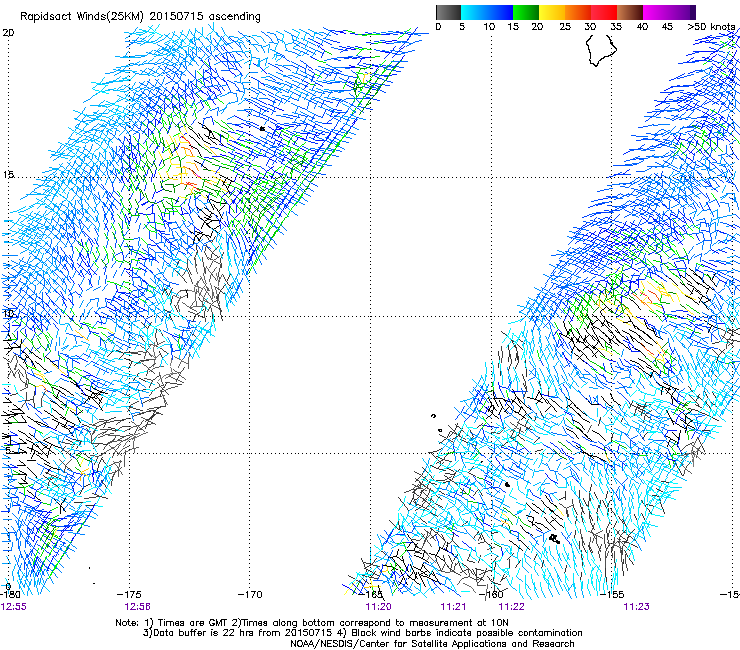Click the '>50 knots' legend label
Viewport: 740px width, 650px height.
pyautogui.click(x=711, y=27)
